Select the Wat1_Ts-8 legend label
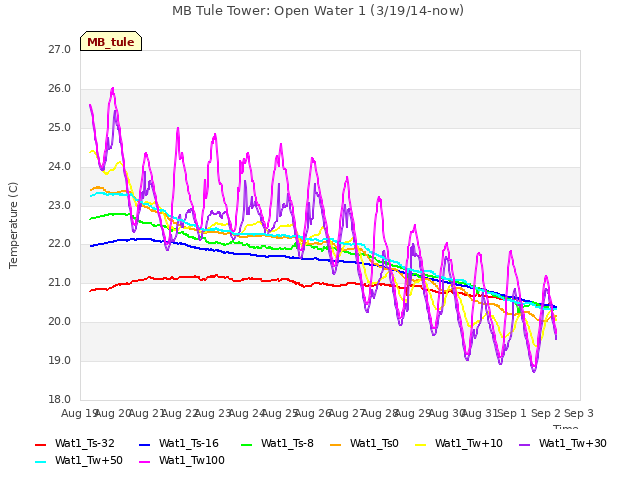The width and height of the screenshot is (640, 480). point(287,443)
